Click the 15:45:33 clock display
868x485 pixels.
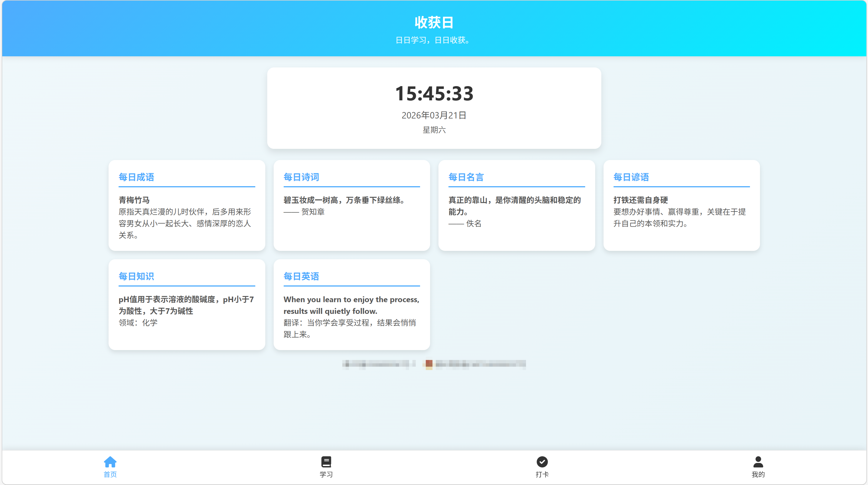click(x=434, y=93)
